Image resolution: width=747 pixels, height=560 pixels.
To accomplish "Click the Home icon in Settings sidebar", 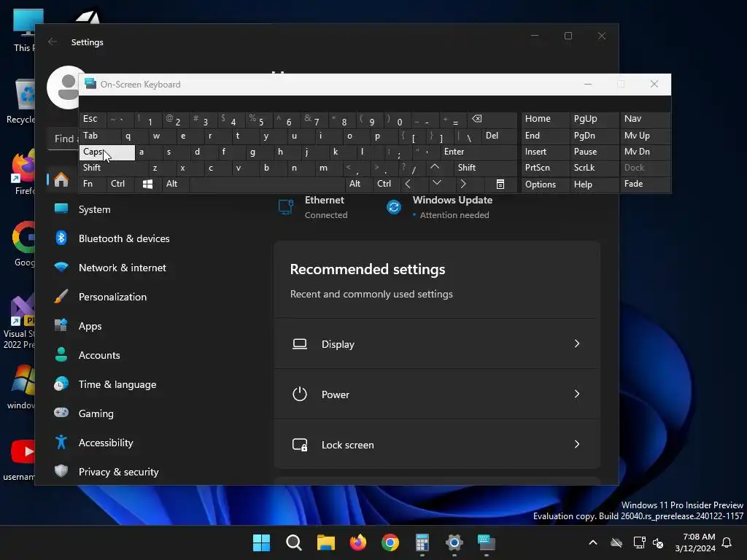I will [61, 180].
